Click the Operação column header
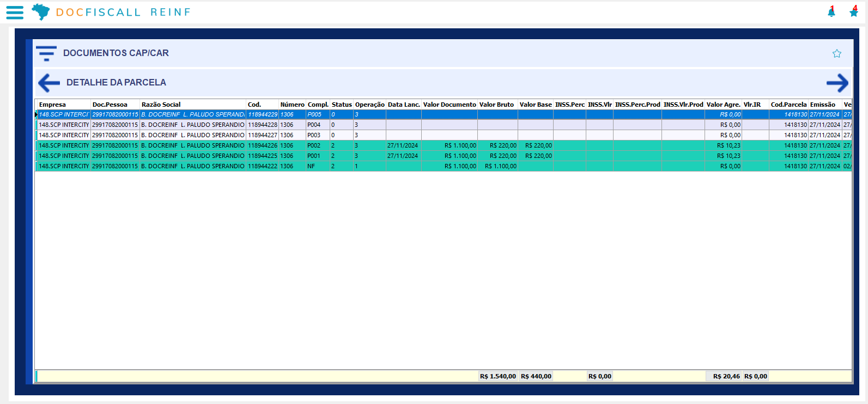Viewport: 868px width, 404px height. [x=370, y=105]
